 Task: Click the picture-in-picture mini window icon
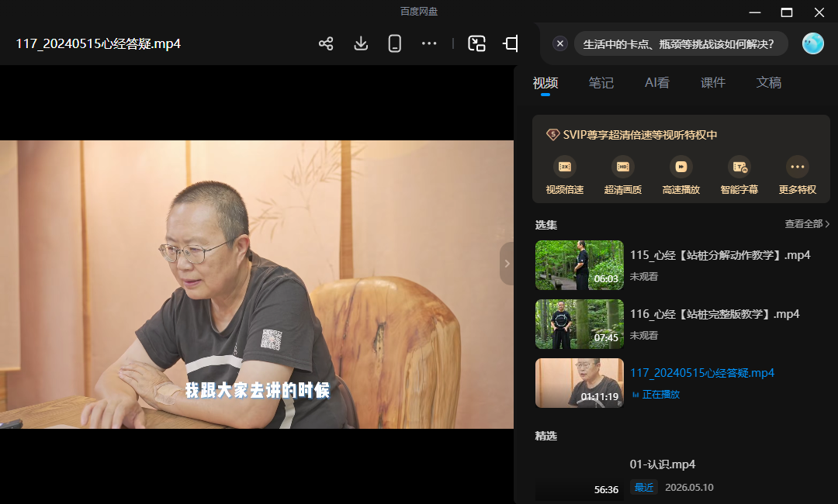(x=476, y=43)
